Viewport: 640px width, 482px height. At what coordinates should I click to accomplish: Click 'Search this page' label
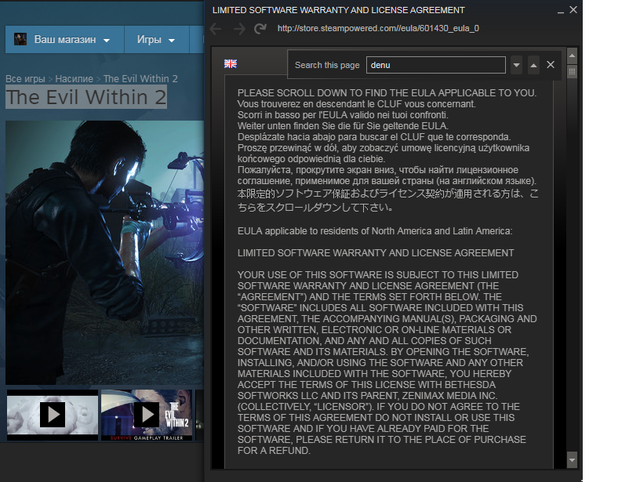pyautogui.click(x=327, y=65)
